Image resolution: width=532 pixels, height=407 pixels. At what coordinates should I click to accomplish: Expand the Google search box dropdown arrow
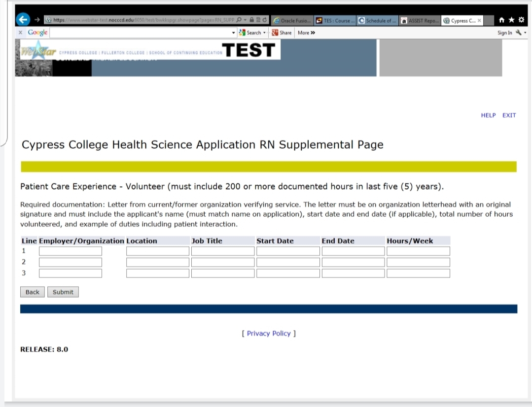[233, 33]
